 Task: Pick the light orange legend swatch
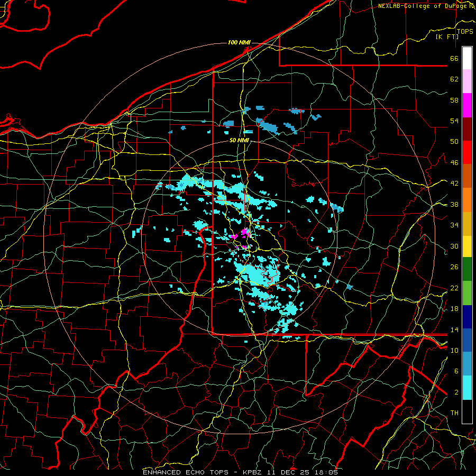[x=467, y=200]
